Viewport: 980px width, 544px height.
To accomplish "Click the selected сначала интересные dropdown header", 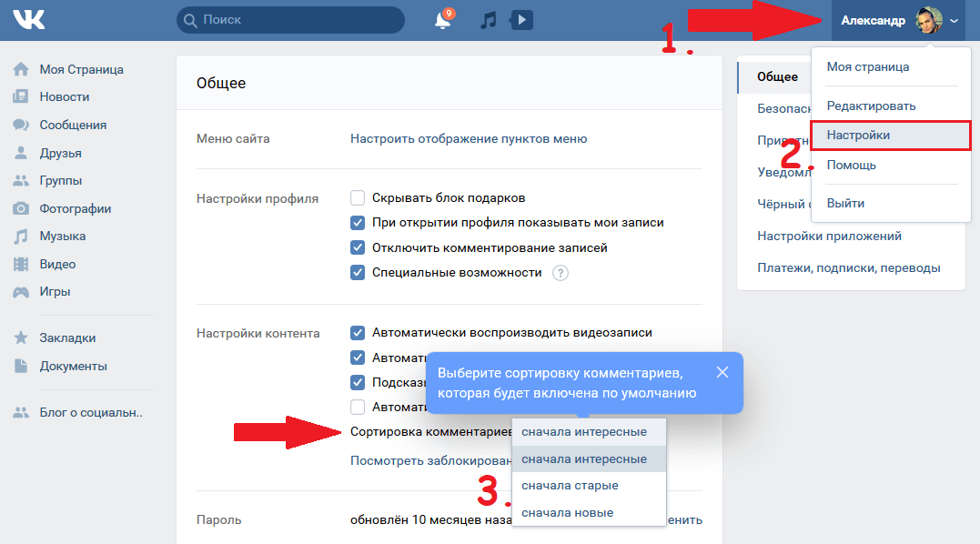I will [589, 431].
